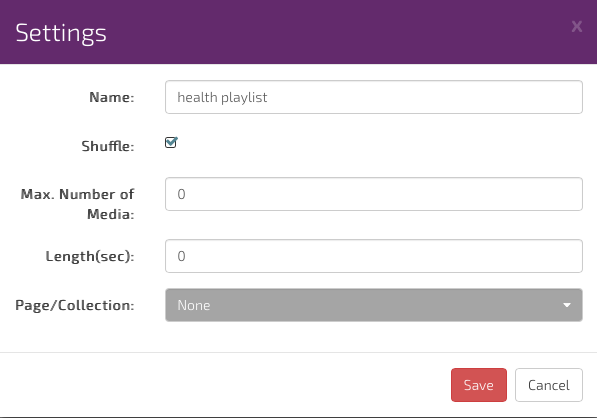Click the Page/Collection label

(x=75, y=305)
